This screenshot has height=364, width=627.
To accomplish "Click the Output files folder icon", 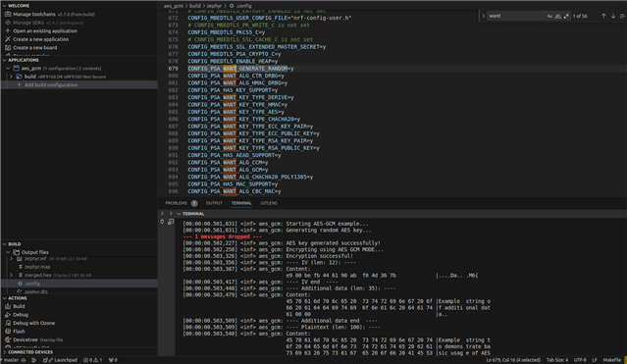I will [17, 252].
